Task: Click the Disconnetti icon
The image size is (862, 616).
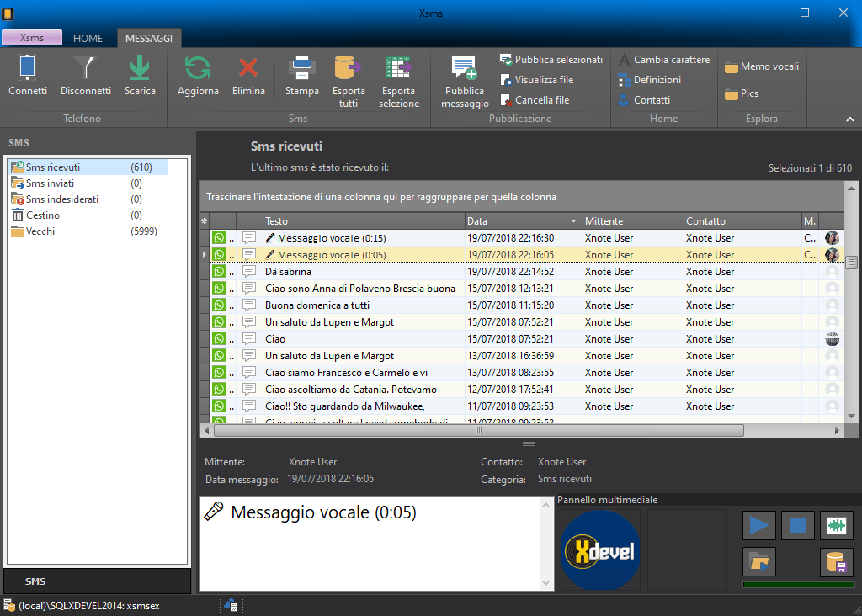Action: pyautogui.click(x=85, y=67)
